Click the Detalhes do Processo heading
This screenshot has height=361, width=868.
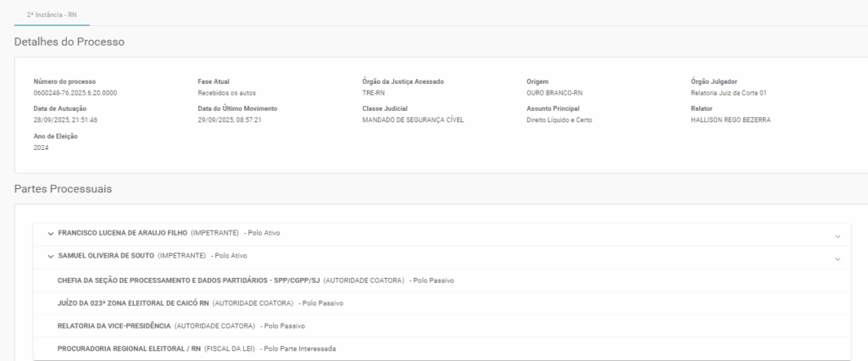[x=70, y=42]
